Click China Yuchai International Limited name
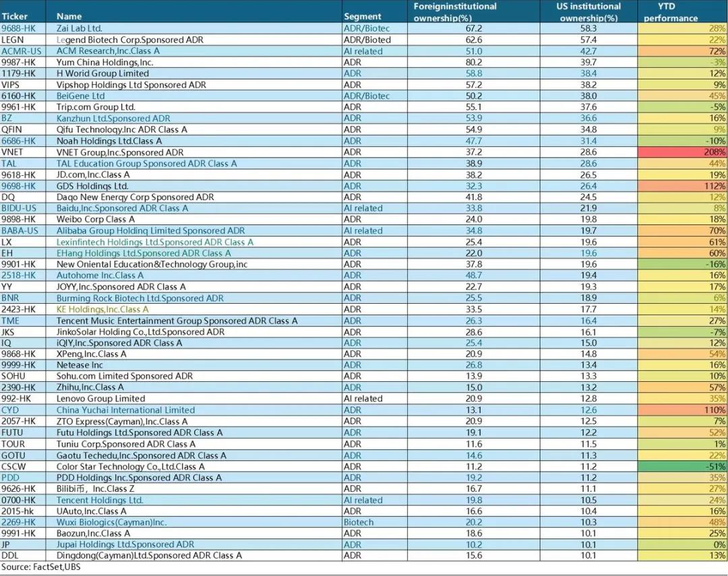This screenshot has height=576, width=728. (125, 410)
